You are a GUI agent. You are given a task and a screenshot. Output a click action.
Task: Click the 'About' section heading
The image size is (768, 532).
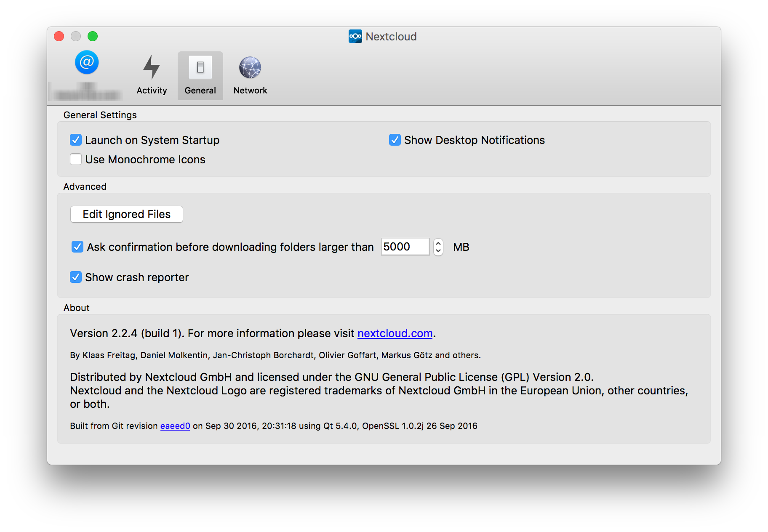point(77,308)
